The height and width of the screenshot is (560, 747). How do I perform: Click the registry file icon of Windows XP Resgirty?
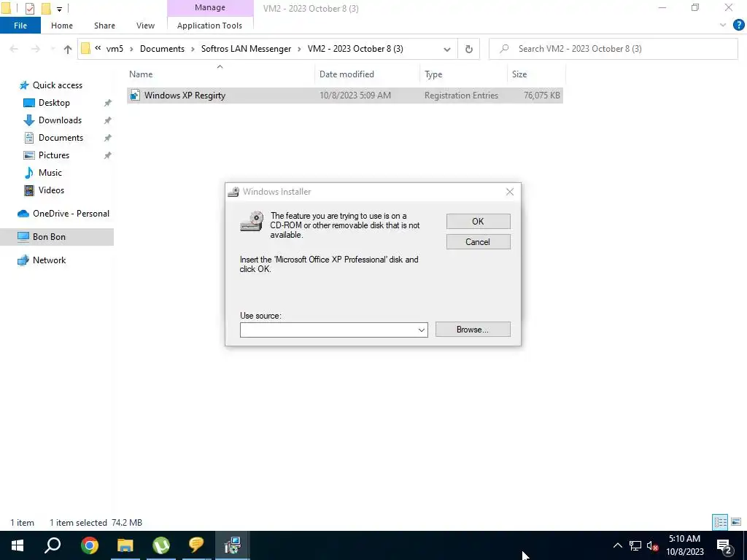point(135,96)
